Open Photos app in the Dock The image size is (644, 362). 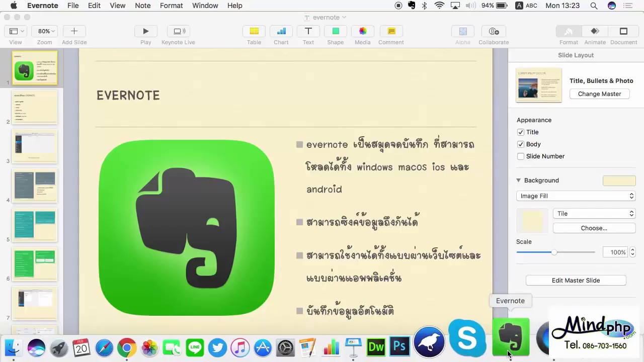(x=149, y=347)
